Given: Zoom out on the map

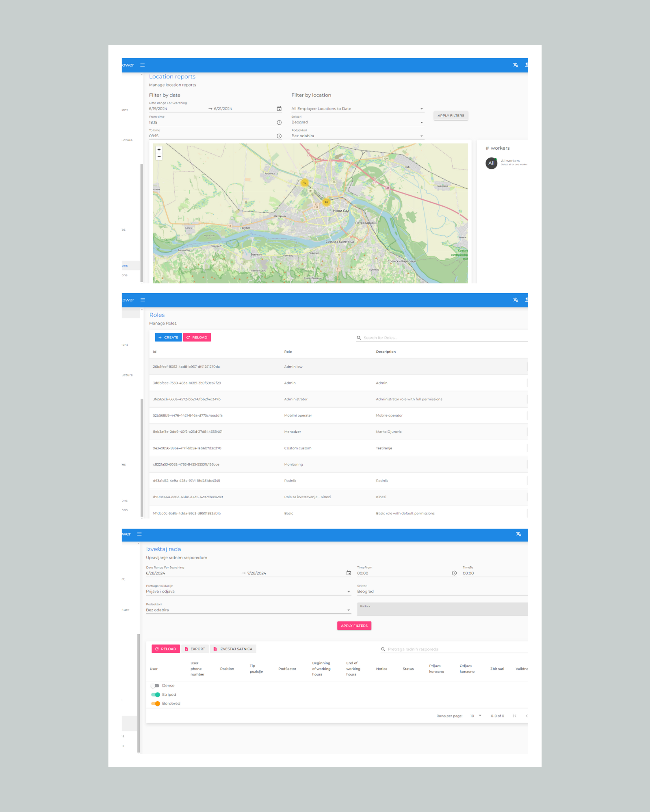Looking at the screenshot, I should pyautogui.click(x=159, y=157).
